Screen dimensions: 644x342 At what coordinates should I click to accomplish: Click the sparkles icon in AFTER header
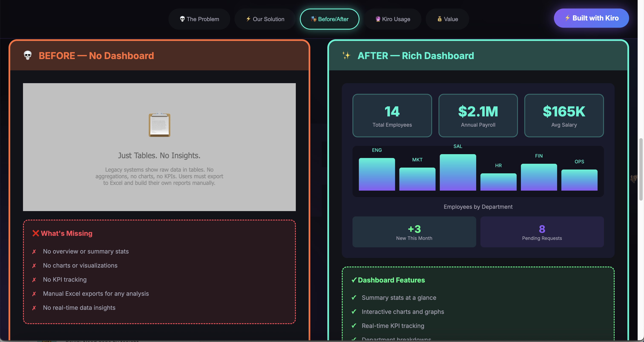(x=346, y=55)
